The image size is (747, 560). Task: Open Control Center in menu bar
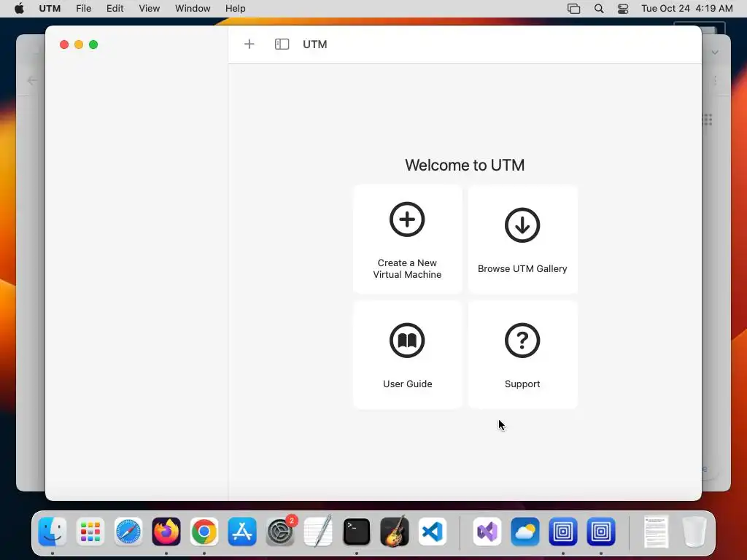pyautogui.click(x=623, y=9)
